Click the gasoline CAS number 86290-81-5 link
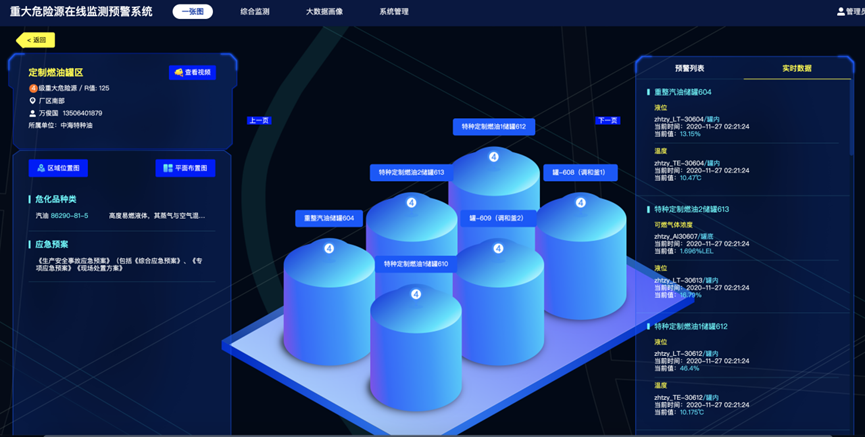This screenshot has height=437, width=865. coord(70,215)
